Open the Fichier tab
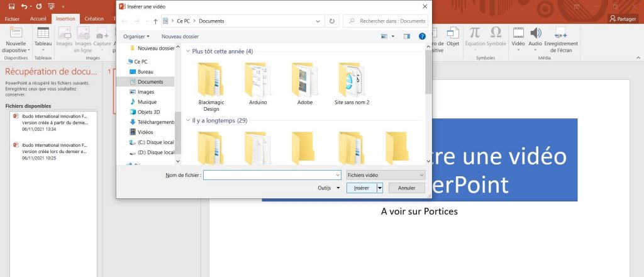Screen dimensions: 644x277 13,18
